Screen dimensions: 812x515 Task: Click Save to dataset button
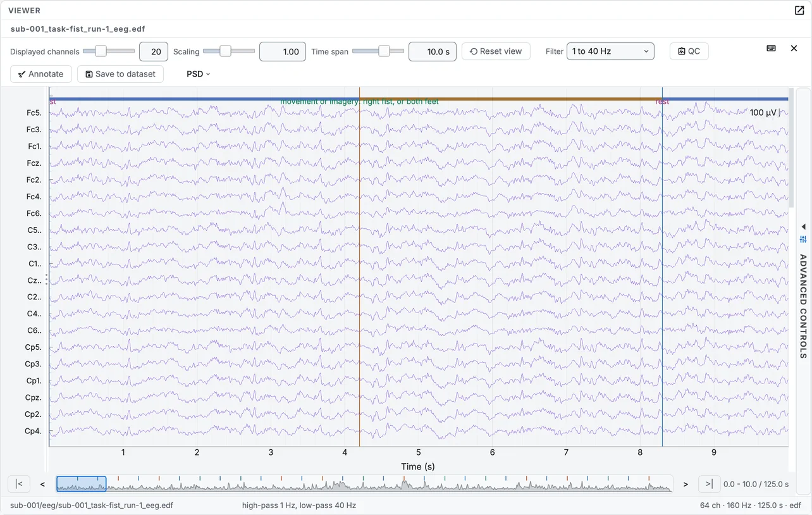120,74
